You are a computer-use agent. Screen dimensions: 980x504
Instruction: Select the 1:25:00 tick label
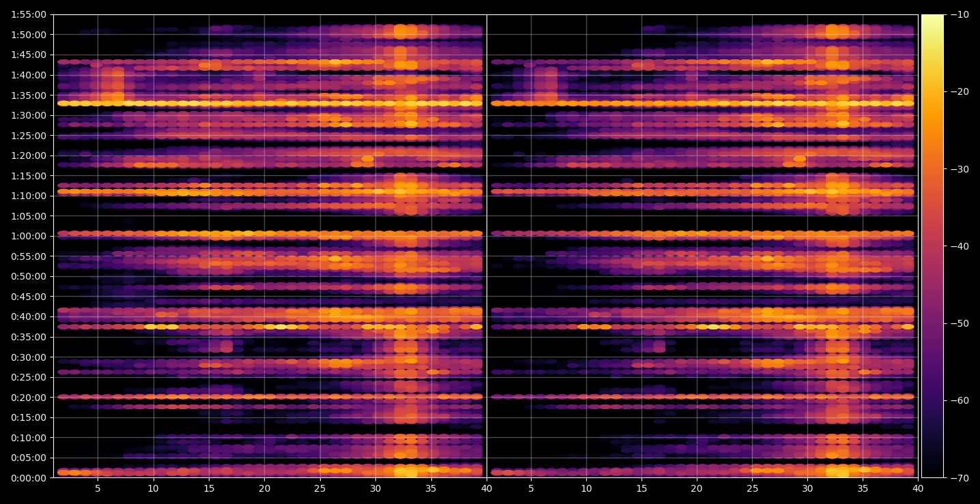click(29, 136)
